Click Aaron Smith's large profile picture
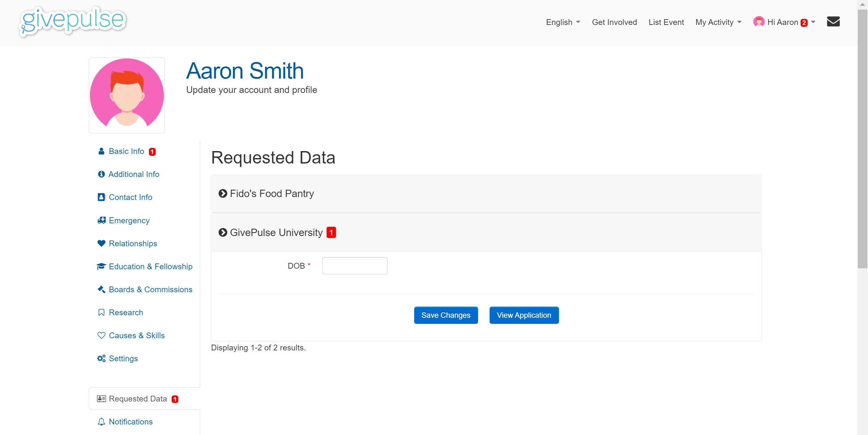Screen dimensions: 868x435 [127, 95]
